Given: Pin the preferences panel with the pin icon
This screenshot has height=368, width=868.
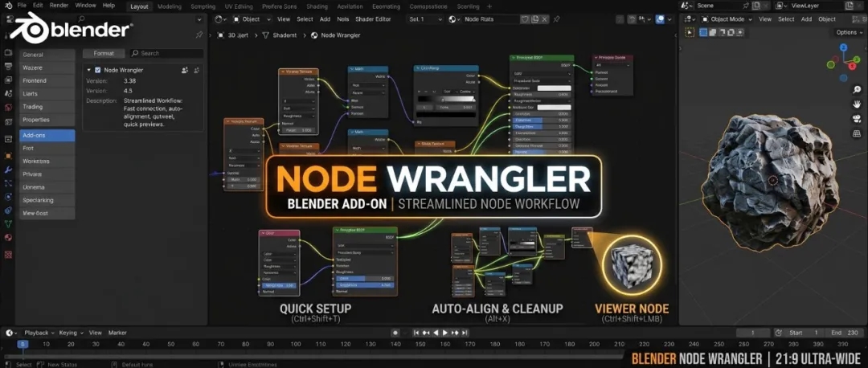Looking at the screenshot, I should [199, 35].
